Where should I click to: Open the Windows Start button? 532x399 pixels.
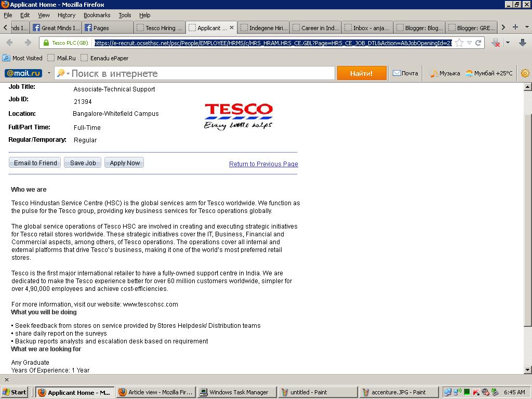tap(14, 392)
